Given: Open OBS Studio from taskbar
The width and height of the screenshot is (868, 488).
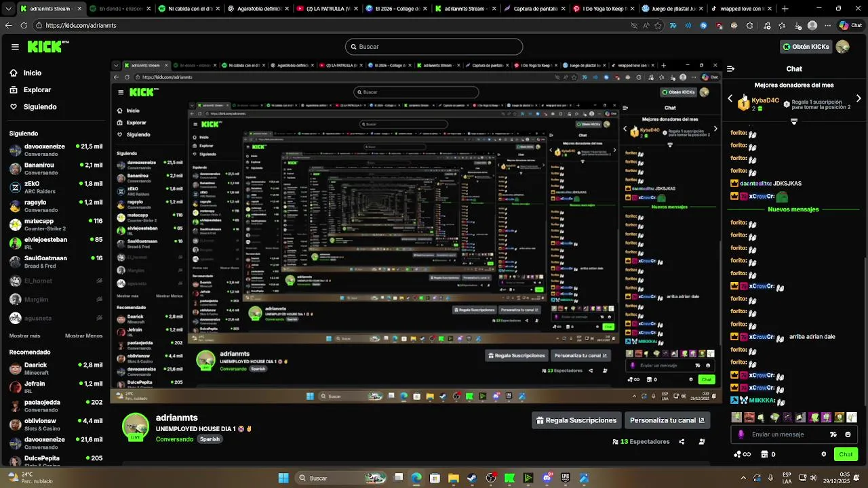Looking at the screenshot, I should (x=491, y=478).
